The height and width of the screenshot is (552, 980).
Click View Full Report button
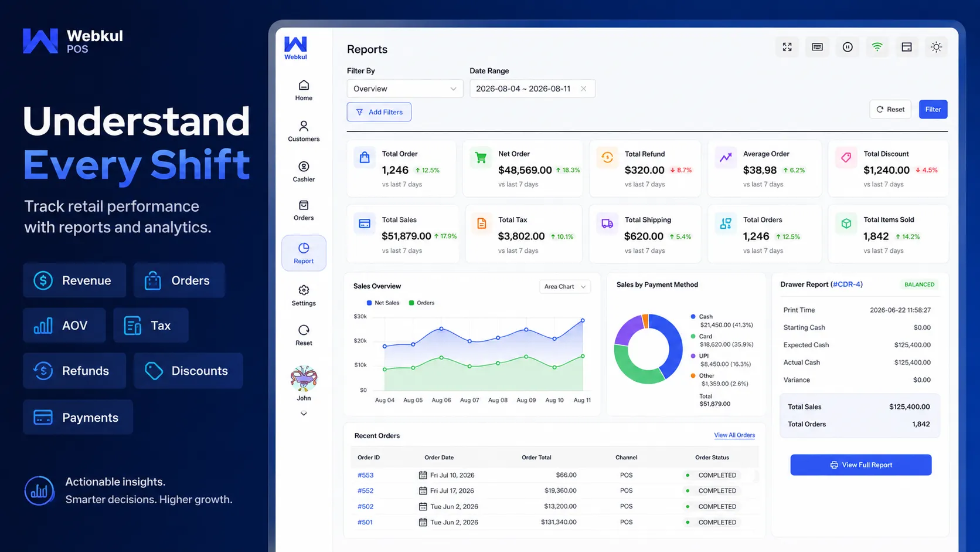pyautogui.click(x=860, y=465)
